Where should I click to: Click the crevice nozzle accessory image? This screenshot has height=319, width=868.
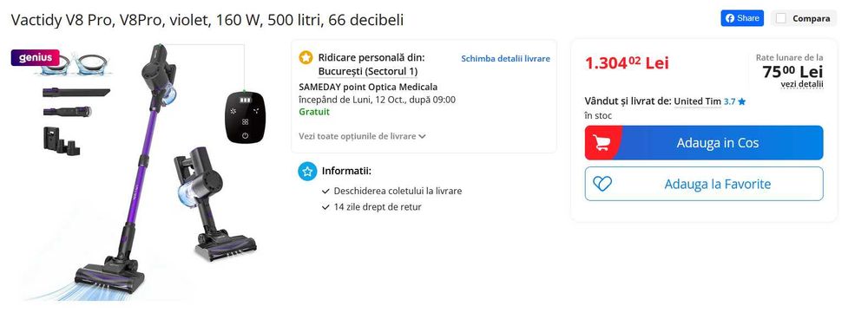click(x=76, y=93)
